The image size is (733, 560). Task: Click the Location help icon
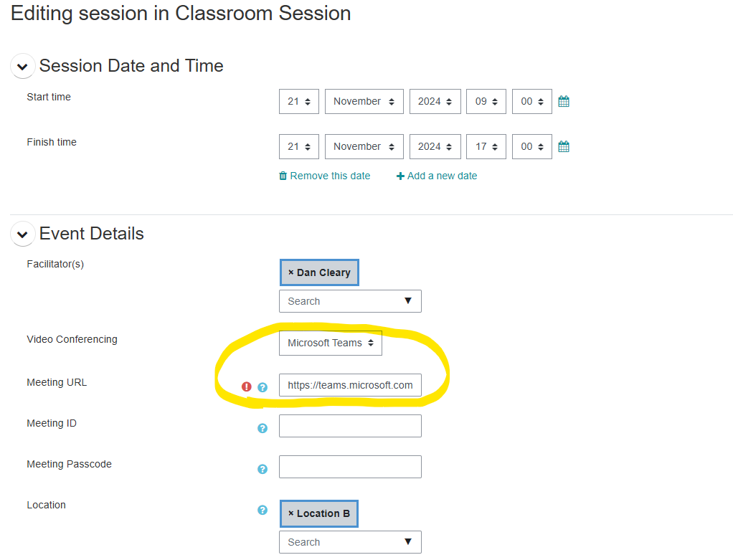point(263,510)
